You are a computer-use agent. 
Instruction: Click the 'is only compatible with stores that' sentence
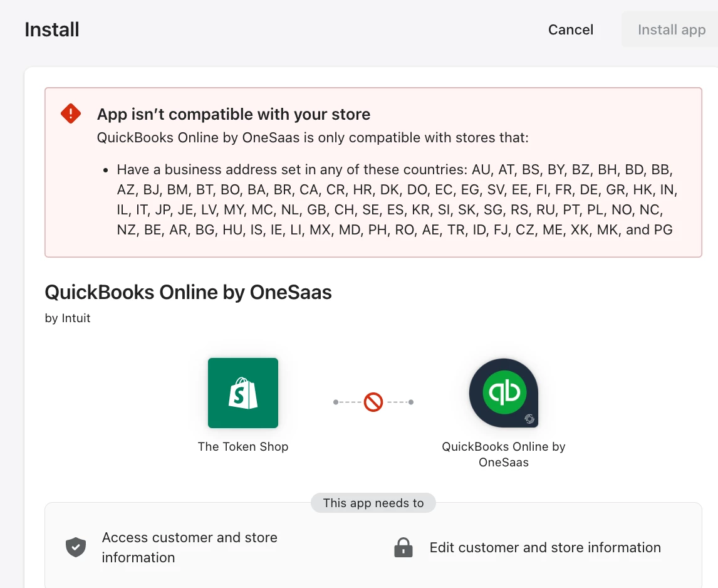point(313,137)
